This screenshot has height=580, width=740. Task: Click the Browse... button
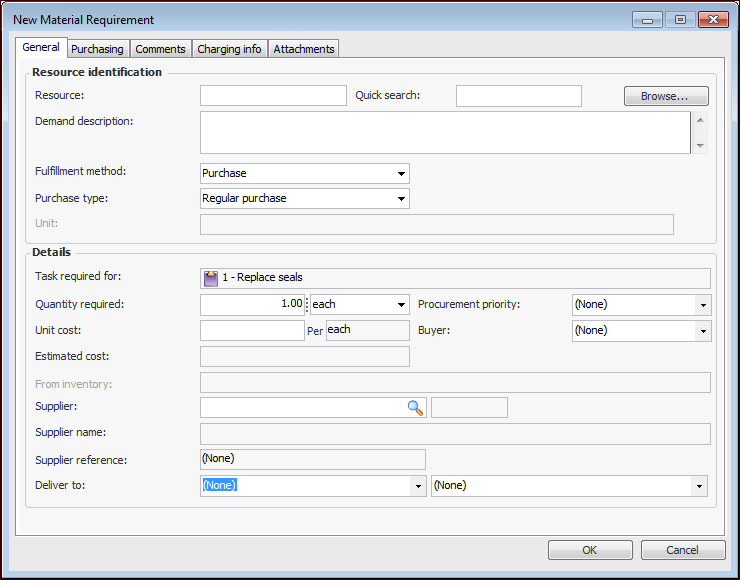click(x=666, y=96)
